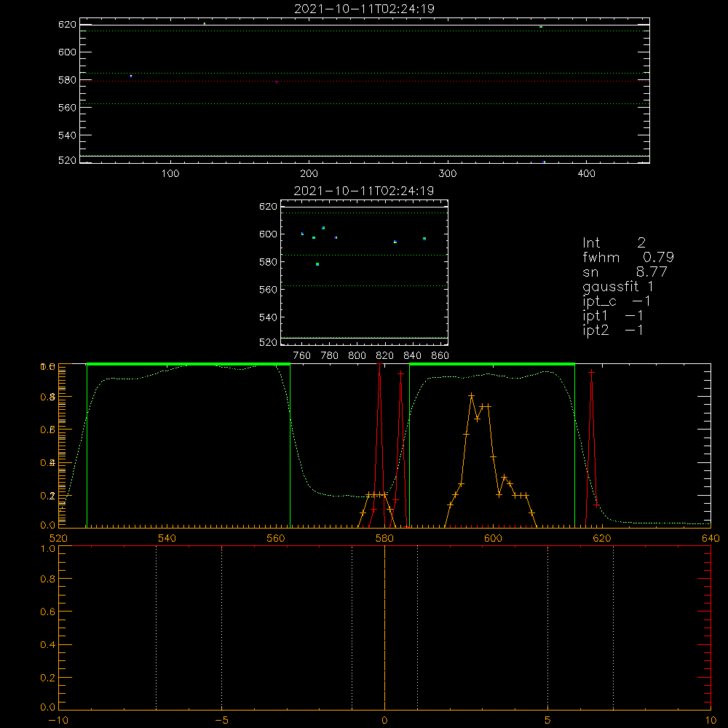Click the dotted vertical line at 7 in the bottom plot
728x728 pixels.
(613, 628)
